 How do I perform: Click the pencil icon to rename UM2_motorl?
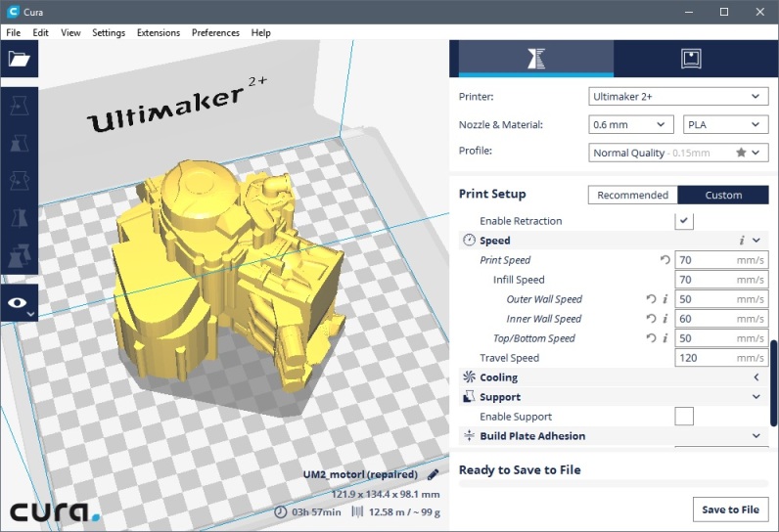click(x=435, y=474)
